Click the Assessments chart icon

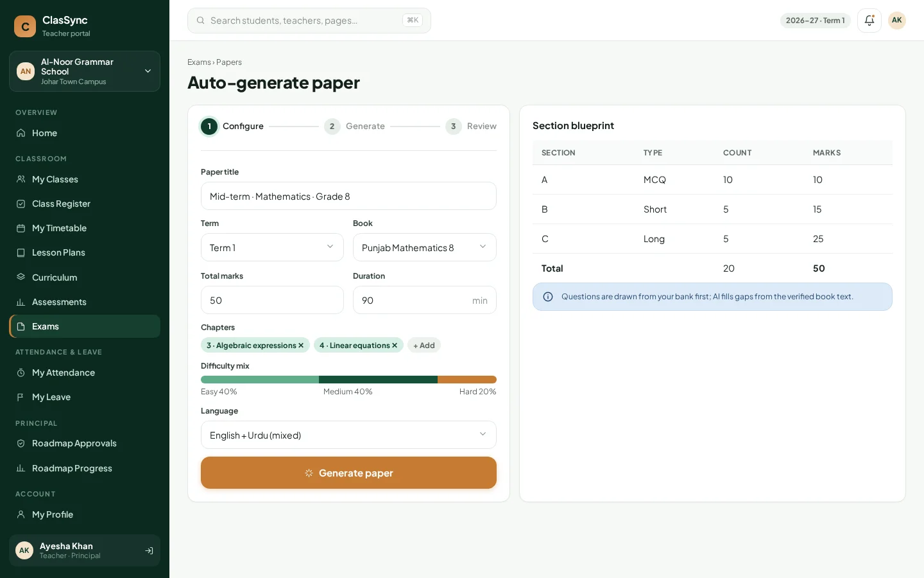click(21, 302)
